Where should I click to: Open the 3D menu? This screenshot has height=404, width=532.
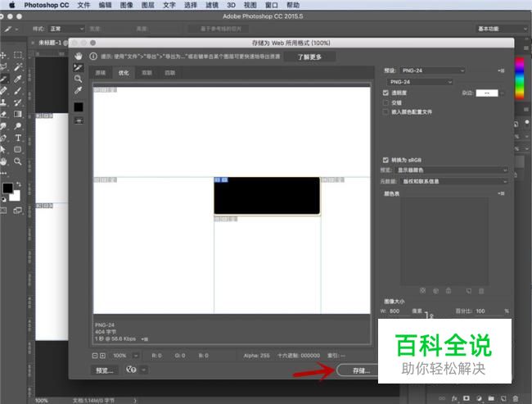click(x=231, y=5)
